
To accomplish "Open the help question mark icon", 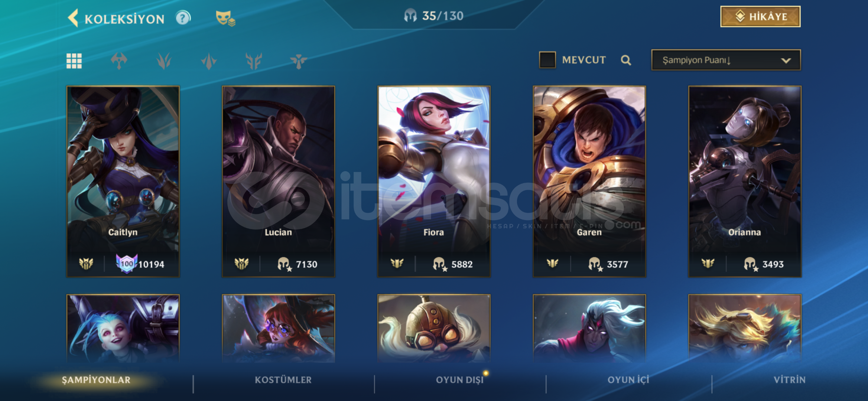I will [183, 17].
